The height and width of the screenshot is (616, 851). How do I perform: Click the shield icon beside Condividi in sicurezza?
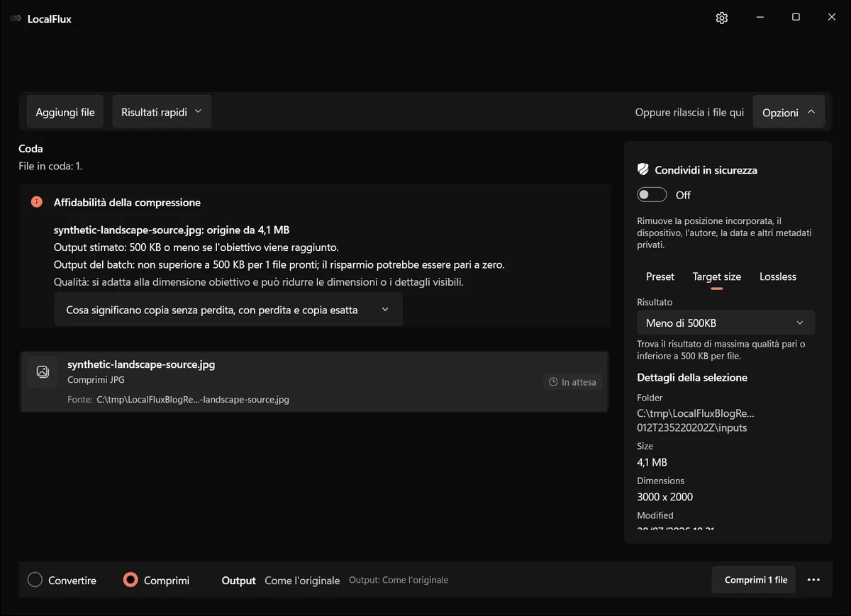click(x=643, y=169)
